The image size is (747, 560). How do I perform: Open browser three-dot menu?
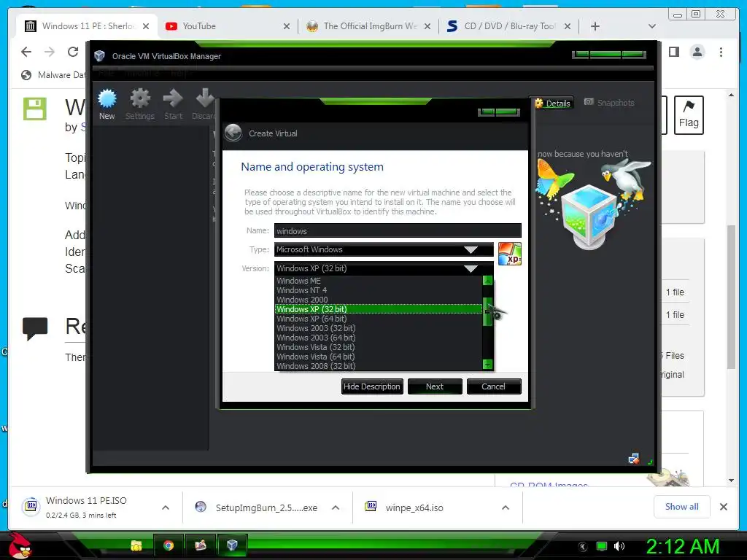click(721, 52)
